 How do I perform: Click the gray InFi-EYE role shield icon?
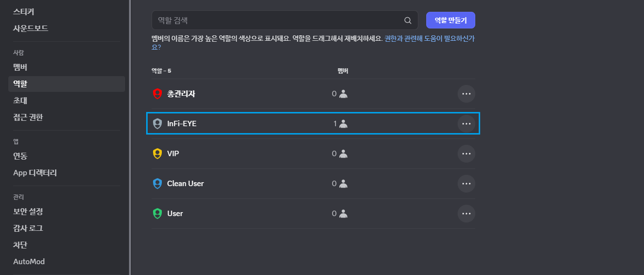click(x=157, y=124)
